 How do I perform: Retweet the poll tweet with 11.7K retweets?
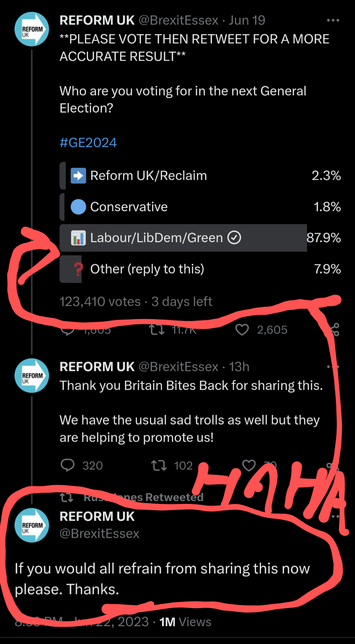click(x=156, y=330)
